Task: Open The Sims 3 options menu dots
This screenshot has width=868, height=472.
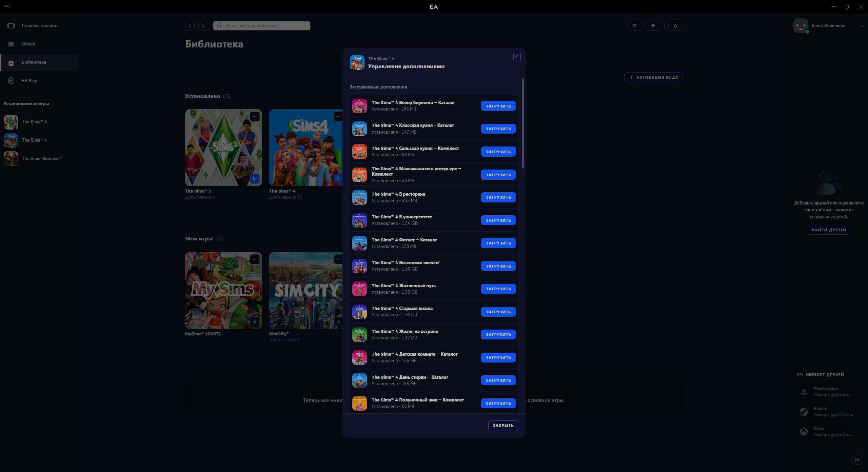Action: (255, 117)
